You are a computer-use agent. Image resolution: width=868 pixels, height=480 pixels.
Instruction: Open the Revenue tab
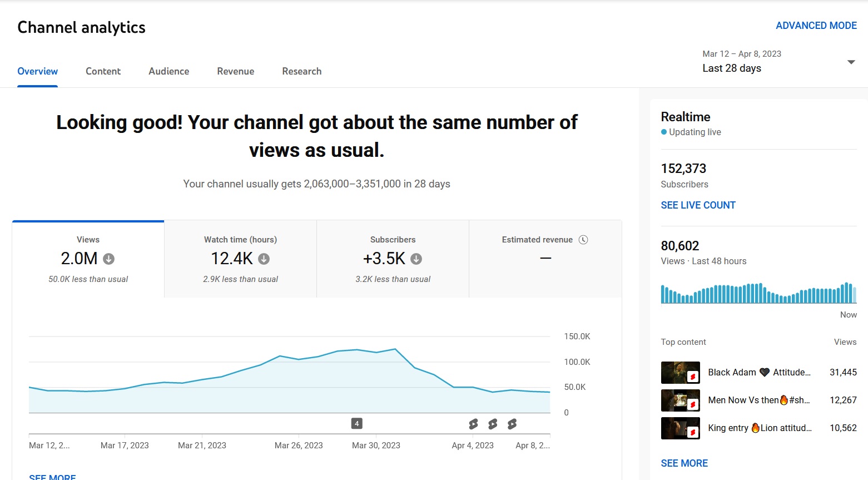[236, 71]
